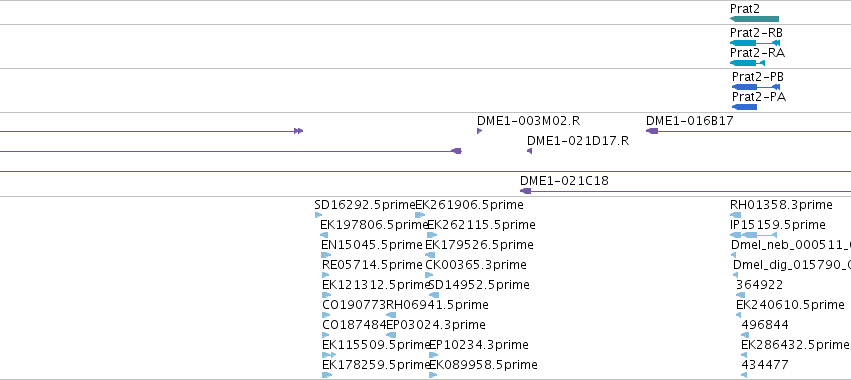The width and height of the screenshot is (851, 380).
Task: Select the EK286432.5prime EST
Action: click(x=744, y=355)
